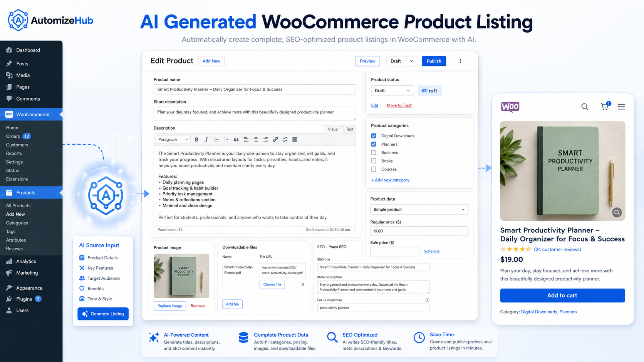Image resolution: width=644 pixels, height=362 pixels.
Task: Click the Add file button
Action: pyautogui.click(x=232, y=304)
